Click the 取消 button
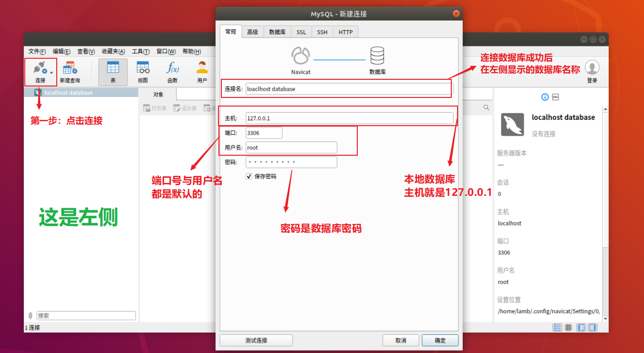The image size is (644, 353). [x=401, y=340]
